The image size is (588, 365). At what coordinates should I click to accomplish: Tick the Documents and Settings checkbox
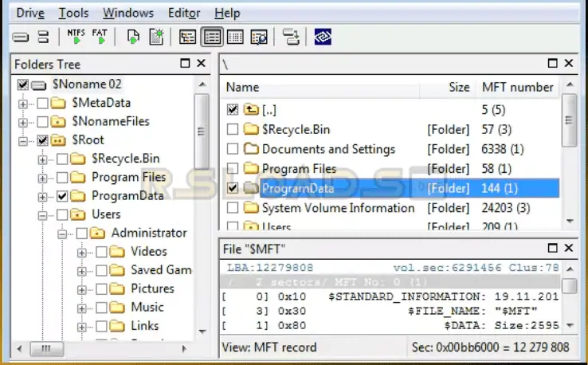click(x=233, y=149)
